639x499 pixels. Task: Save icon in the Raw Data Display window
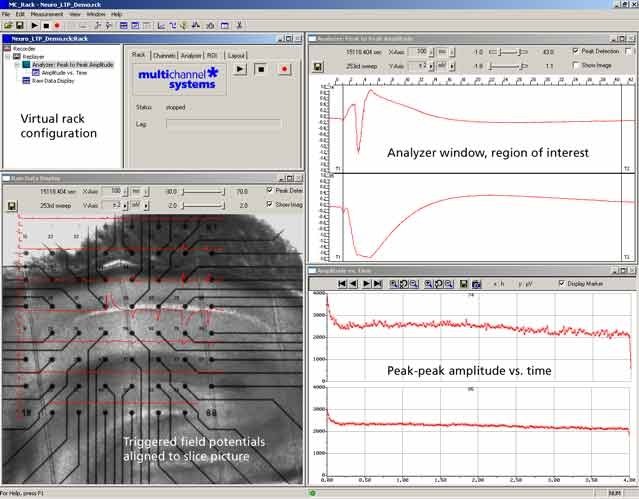click(11, 206)
